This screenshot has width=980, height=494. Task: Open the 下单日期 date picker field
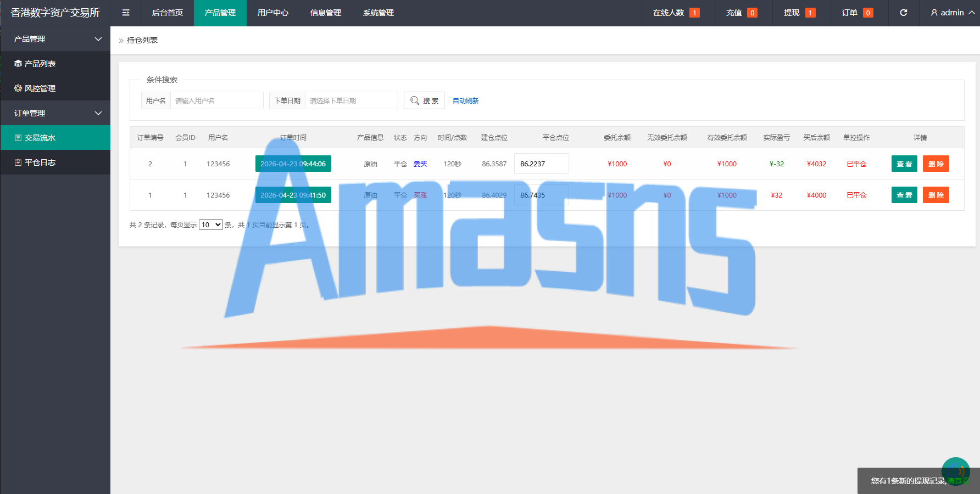pos(352,100)
